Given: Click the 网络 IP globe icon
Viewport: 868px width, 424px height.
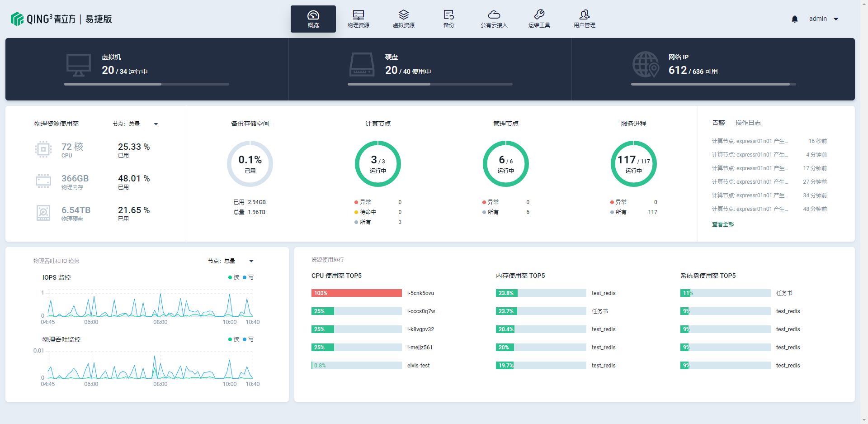Looking at the screenshot, I should pyautogui.click(x=645, y=65).
